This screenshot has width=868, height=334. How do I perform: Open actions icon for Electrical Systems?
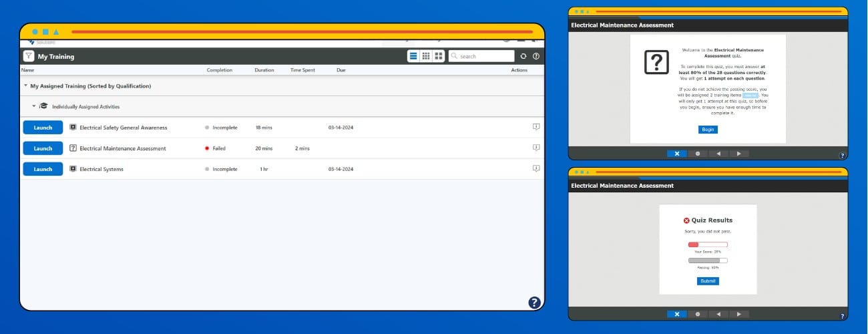coord(535,169)
